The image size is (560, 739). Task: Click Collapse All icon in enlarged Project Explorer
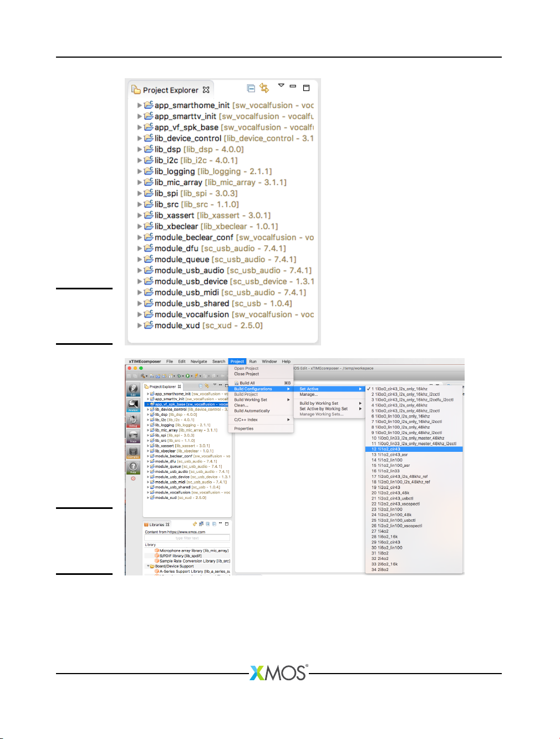click(x=251, y=88)
